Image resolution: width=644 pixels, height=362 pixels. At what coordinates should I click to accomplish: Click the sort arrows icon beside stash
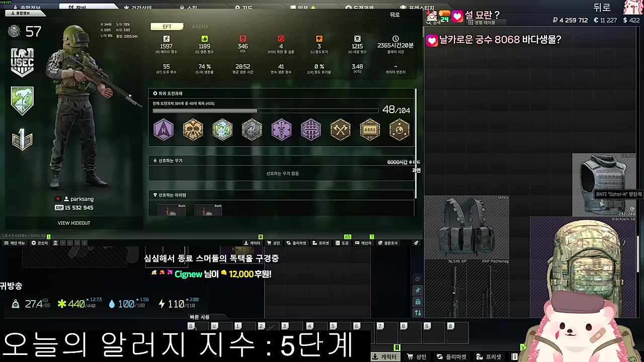point(418,313)
